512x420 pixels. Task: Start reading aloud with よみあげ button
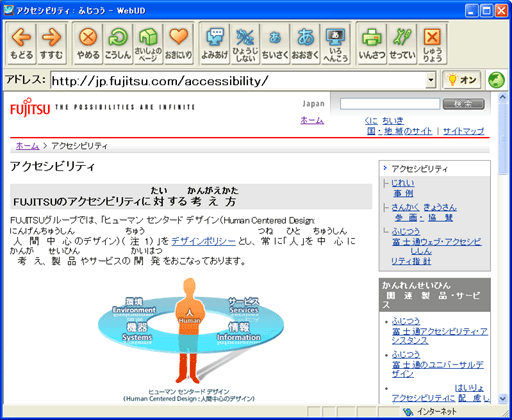(x=215, y=44)
